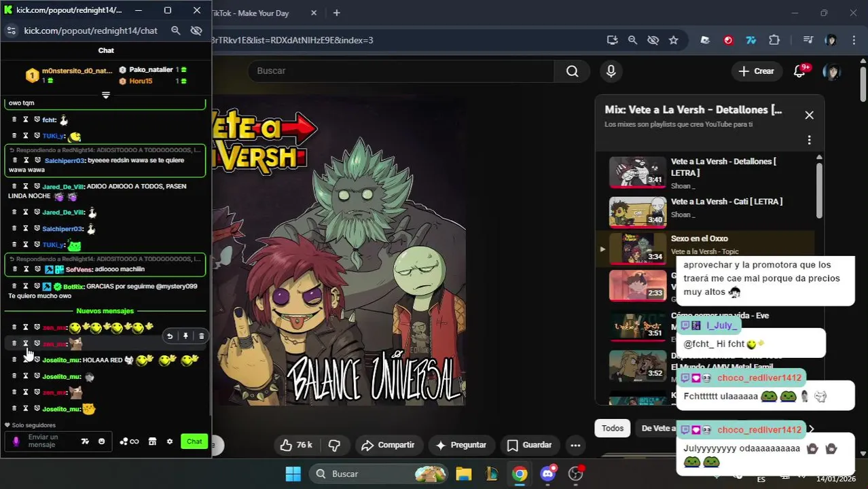Click the install app icon in Chrome address bar
Screen dimensions: 868x489
[x=612, y=40]
